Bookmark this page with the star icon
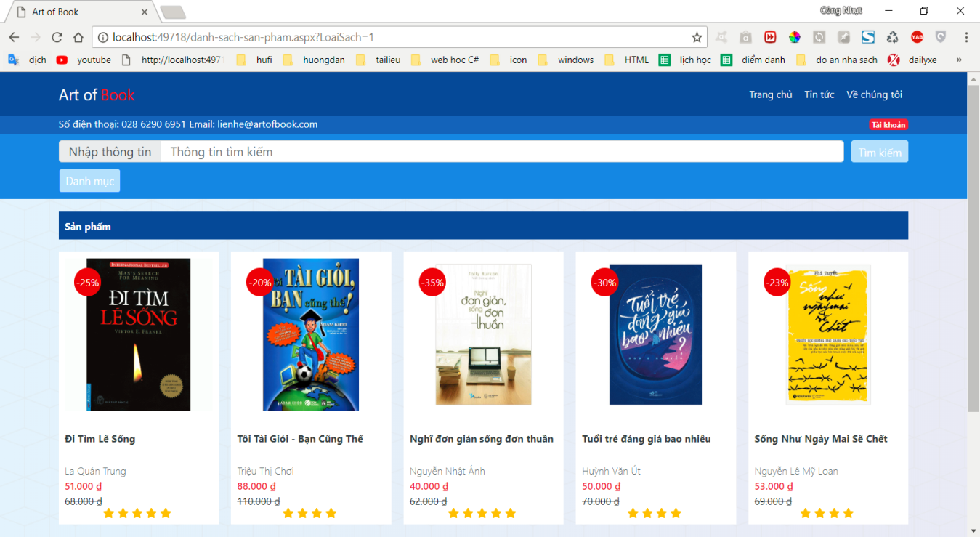 (697, 37)
